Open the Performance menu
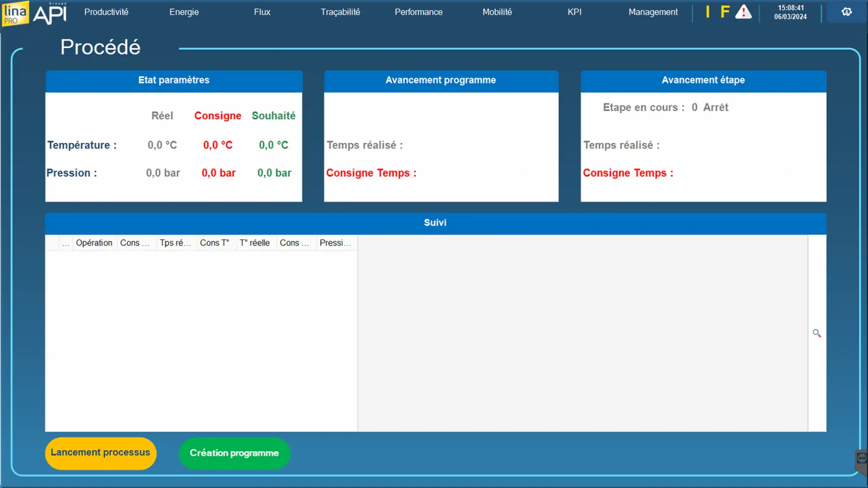Image resolution: width=868 pixels, height=488 pixels. click(x=418, y=12)
